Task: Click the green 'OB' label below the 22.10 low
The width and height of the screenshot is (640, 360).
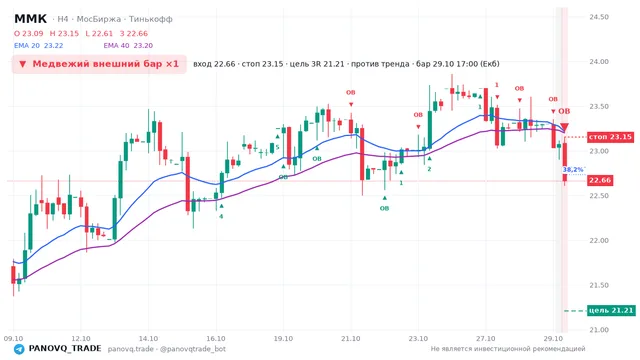Action: point(384,209)
